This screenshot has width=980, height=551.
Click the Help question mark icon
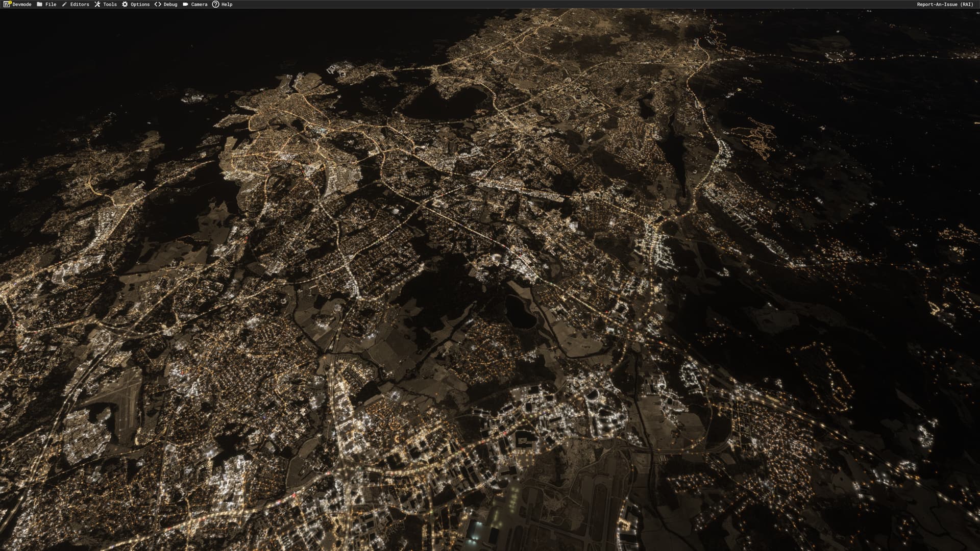[216, 4]
